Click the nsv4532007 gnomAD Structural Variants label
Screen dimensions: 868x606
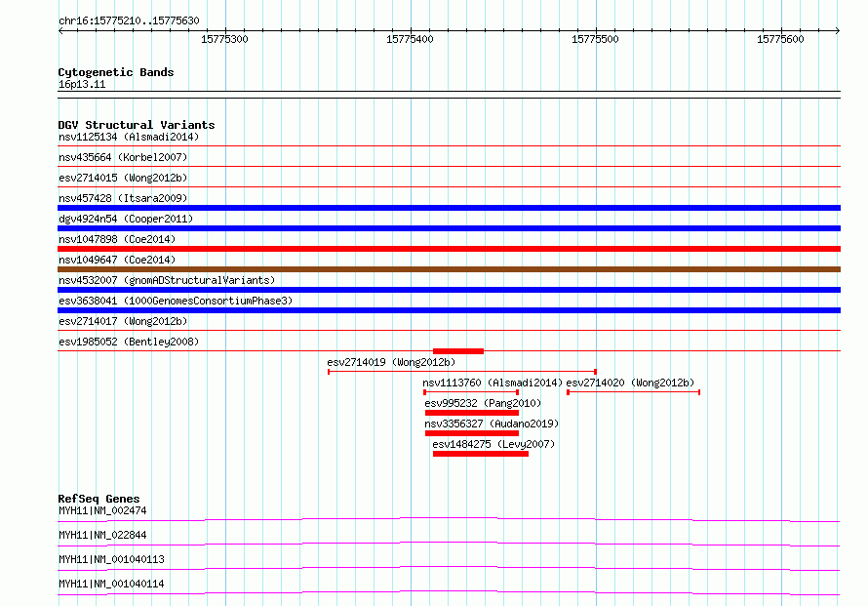167,280
